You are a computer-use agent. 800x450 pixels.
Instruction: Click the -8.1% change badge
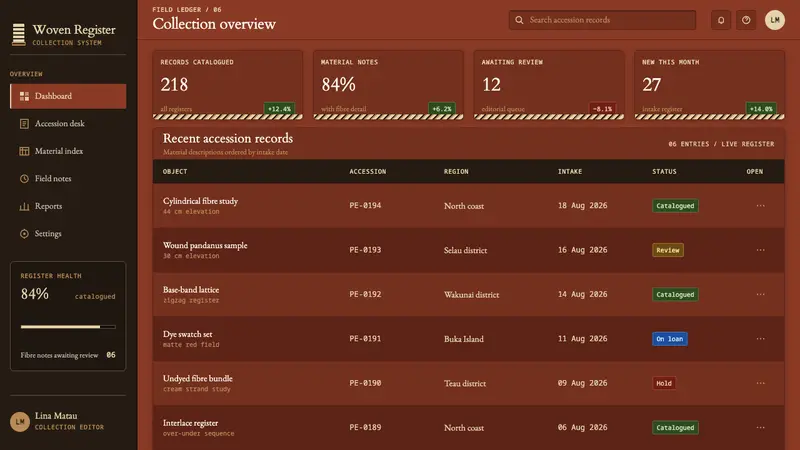(x=602, y=109)
